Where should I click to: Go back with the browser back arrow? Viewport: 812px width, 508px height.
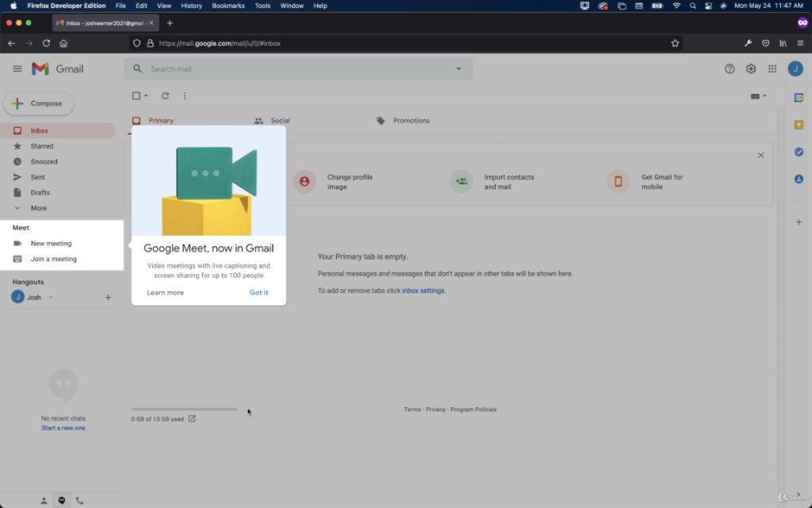tap(11, 44)
